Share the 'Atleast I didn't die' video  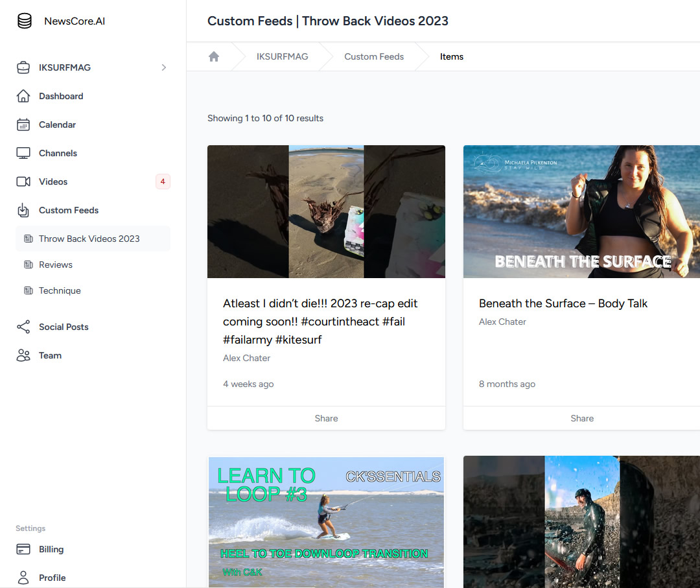[326, 418]
